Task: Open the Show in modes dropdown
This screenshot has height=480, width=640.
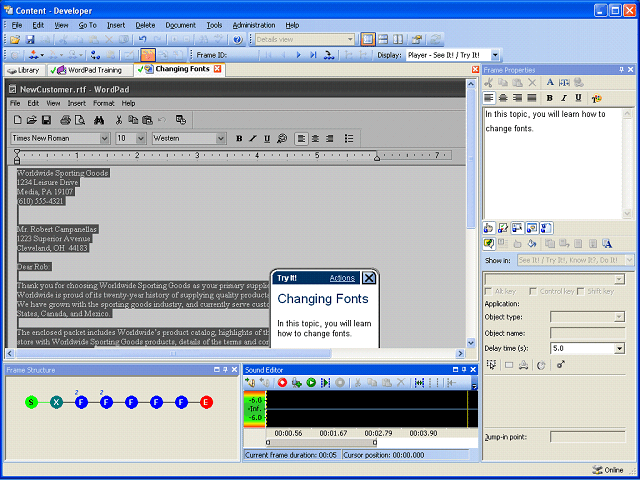Action: click(x=629, y=260)
